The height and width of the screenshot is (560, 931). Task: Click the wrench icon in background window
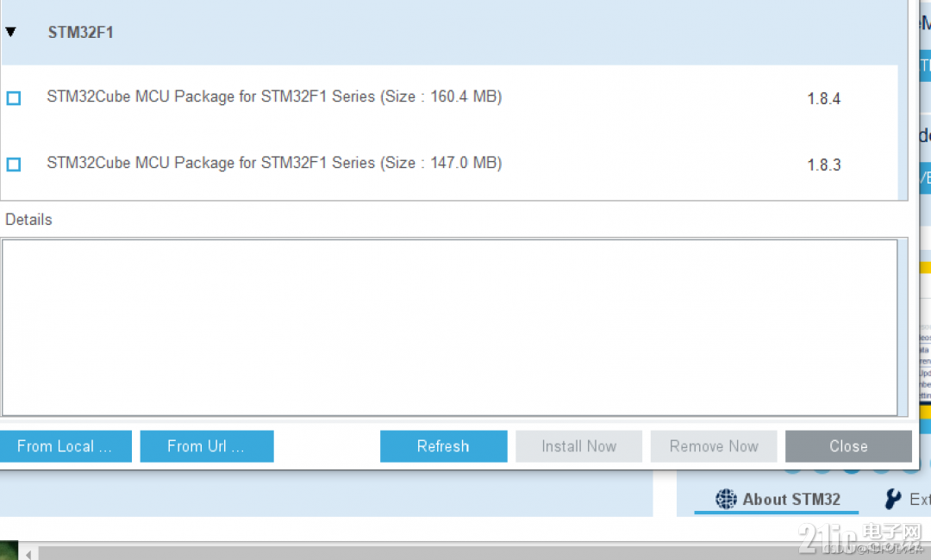(x=892, y=499)
